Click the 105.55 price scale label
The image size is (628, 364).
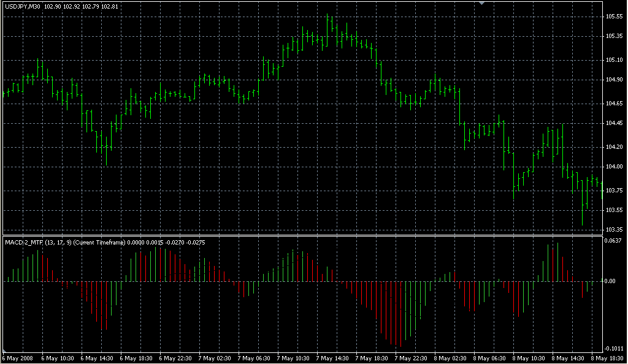615,17
